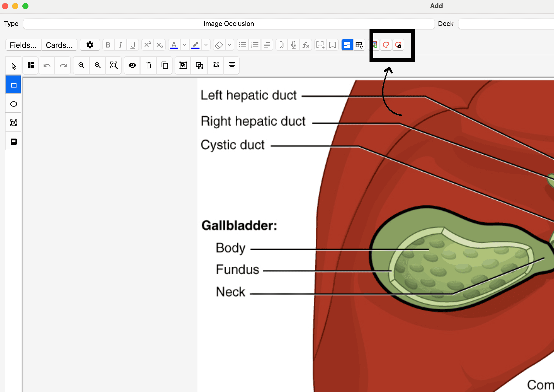
Task: Record audio with the microphone icon
Action: click(x=294, y=45)
